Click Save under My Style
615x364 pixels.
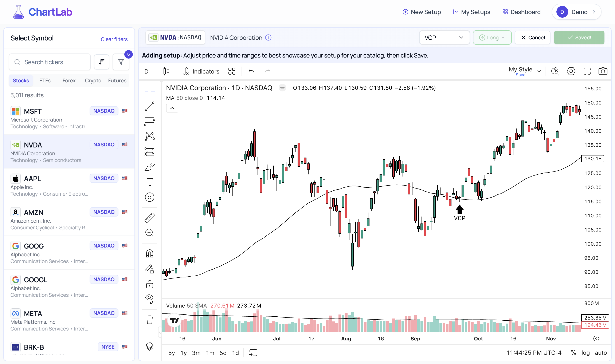coord(520,75)
